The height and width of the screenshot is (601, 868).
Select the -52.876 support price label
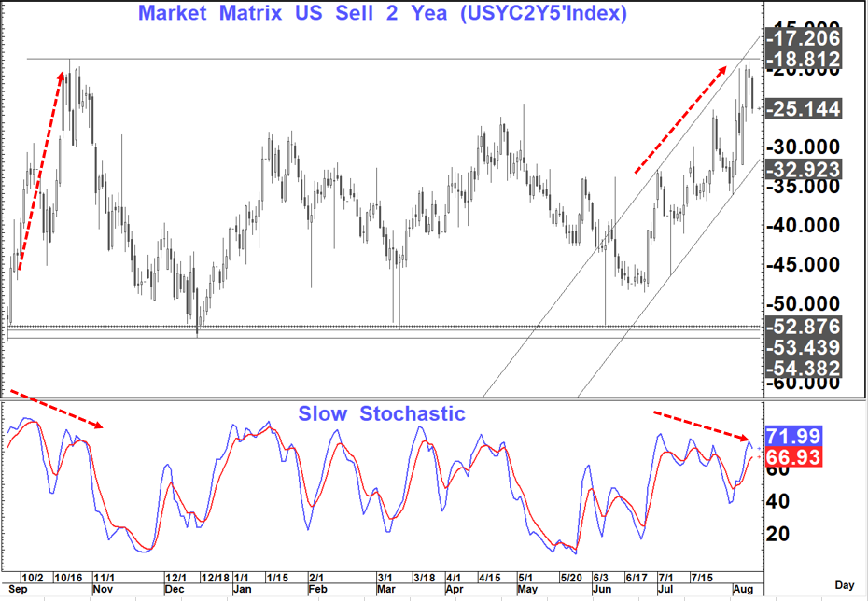click(x=804, y=327)
